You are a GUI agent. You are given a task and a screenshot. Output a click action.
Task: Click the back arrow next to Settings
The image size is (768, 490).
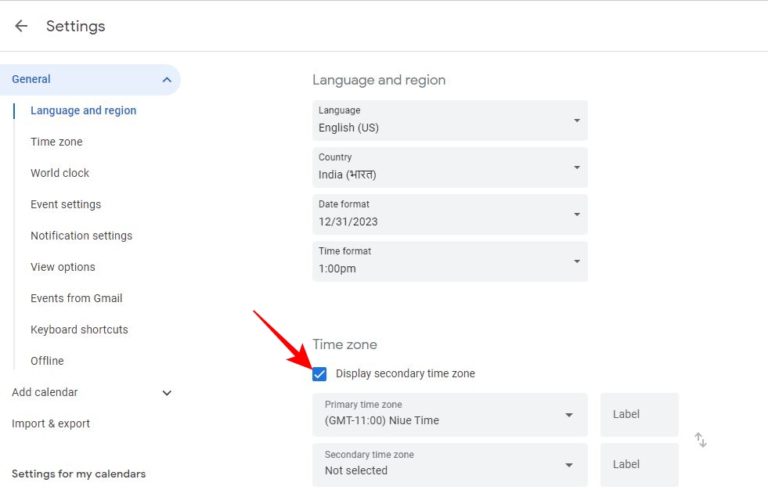click(x=21, y=26)
